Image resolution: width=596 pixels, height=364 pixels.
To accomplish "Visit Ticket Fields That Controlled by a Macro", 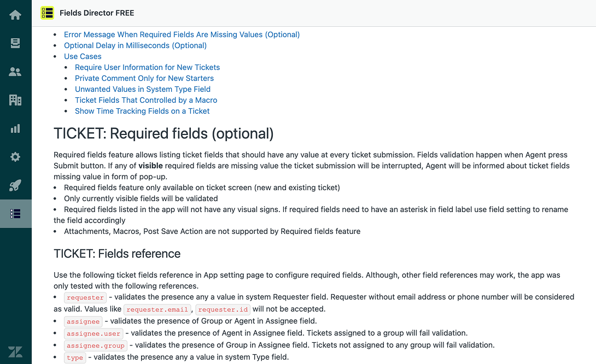I will click(x=146, y=100).
